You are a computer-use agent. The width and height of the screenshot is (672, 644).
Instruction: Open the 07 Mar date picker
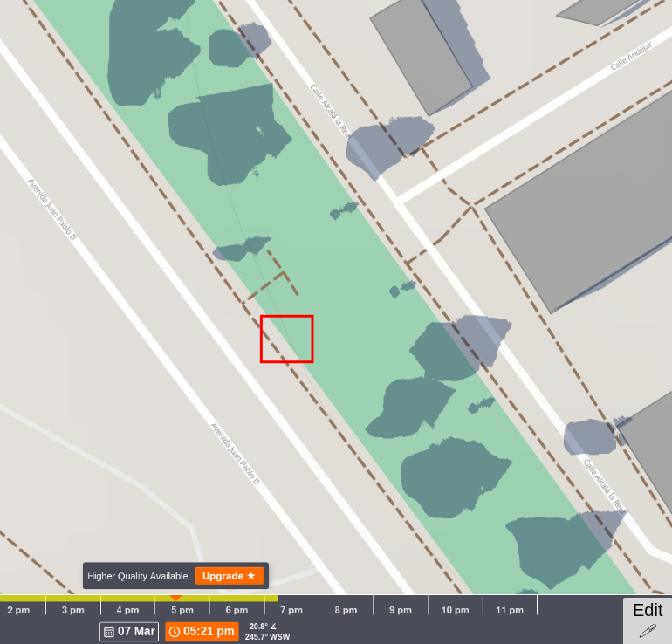[129, 632]
